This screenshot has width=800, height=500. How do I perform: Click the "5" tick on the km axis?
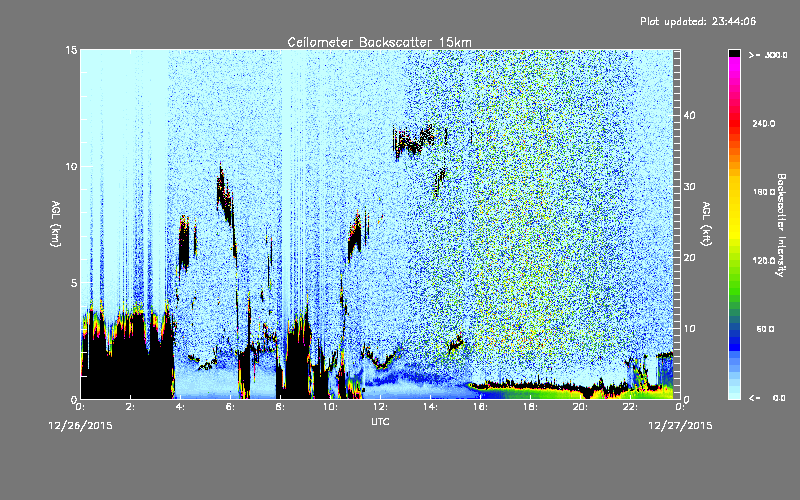pyautogui.click(x=74, y=283)
